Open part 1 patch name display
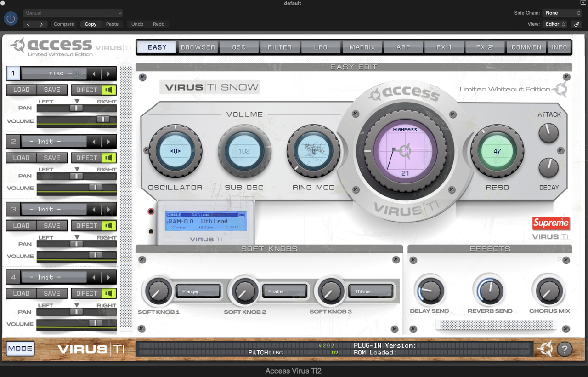 tap(54, 74)
